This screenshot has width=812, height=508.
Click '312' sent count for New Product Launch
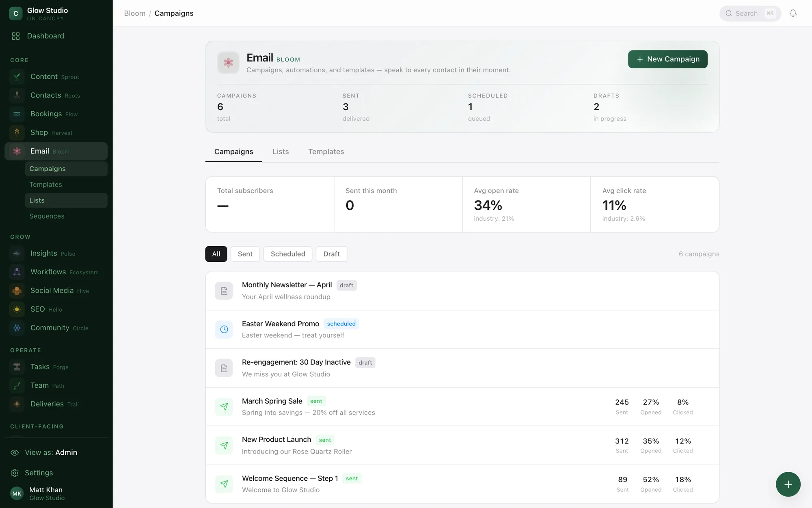(622, 441)
